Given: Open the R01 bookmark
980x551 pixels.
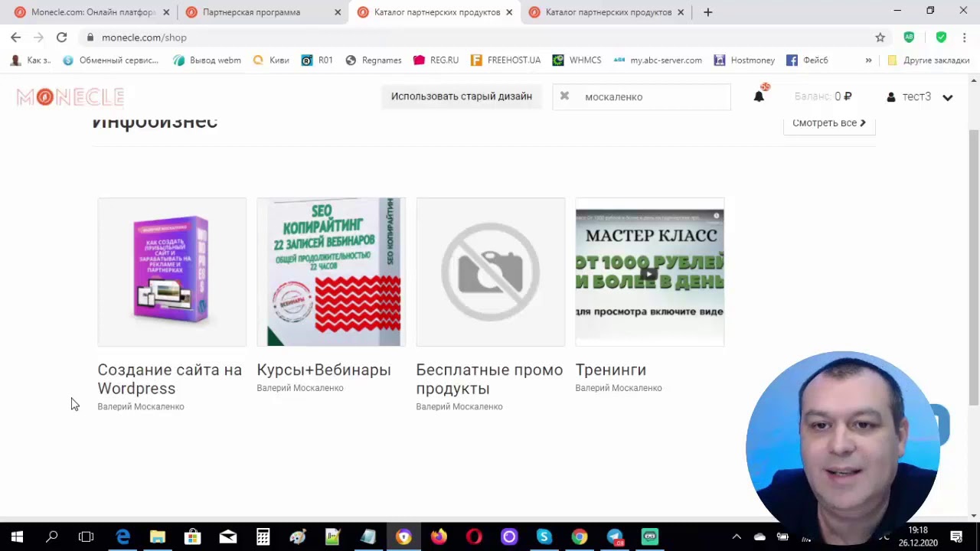Looking at the screenshot, I should [317, 60].
